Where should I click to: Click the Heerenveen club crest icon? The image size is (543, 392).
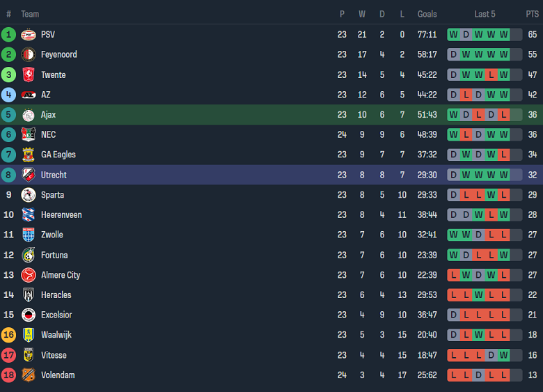pyautogui.click(x=29, y=215)
